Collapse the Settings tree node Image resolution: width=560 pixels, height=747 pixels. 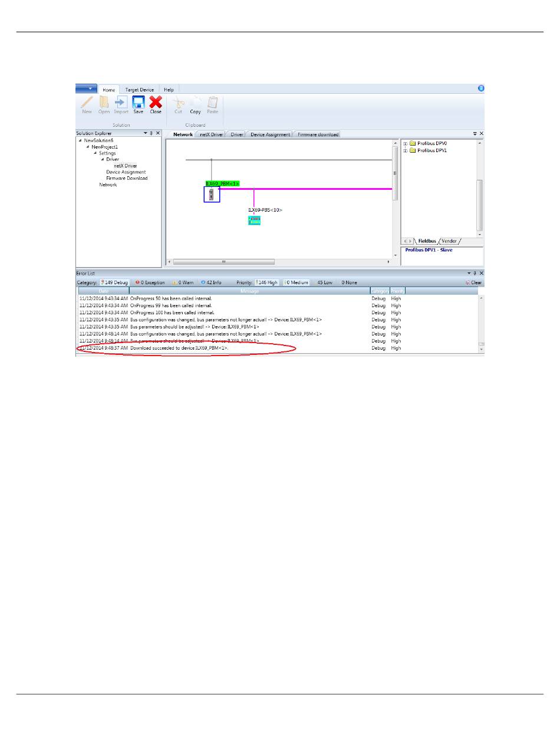point(95,153)
